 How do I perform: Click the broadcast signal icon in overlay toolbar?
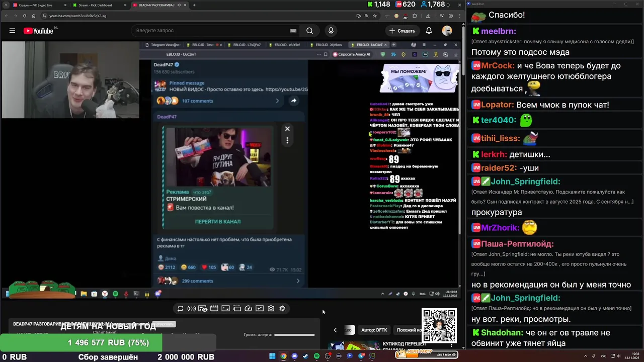tap(192, 308)
